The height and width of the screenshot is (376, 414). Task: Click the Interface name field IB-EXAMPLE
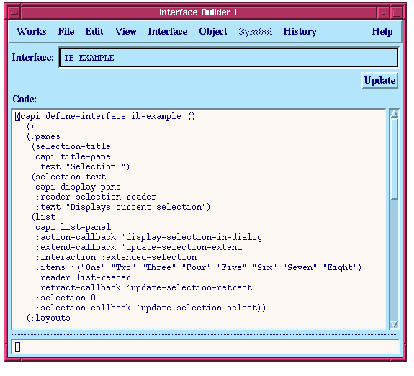point(228,58)
